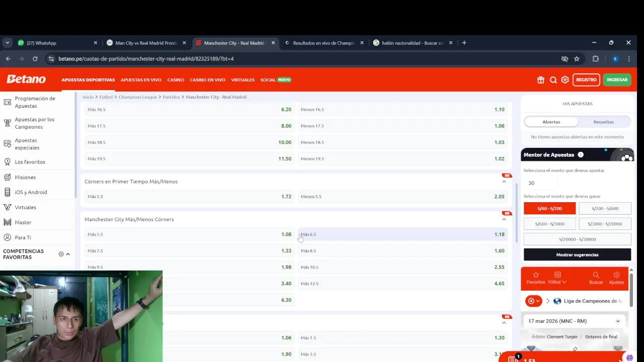Click the Betano logo

(26, 79)
